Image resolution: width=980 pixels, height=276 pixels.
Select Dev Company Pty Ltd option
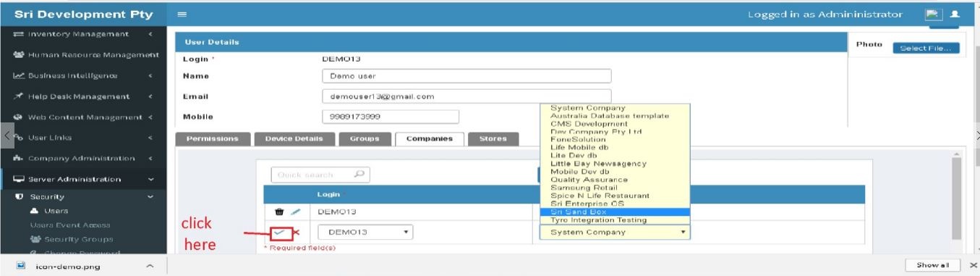(615, 132)
